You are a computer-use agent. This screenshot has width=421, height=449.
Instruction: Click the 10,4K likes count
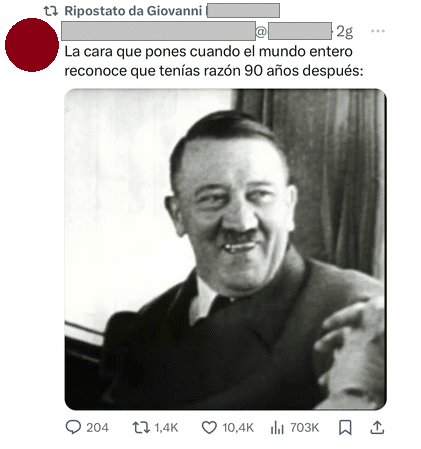238,427
